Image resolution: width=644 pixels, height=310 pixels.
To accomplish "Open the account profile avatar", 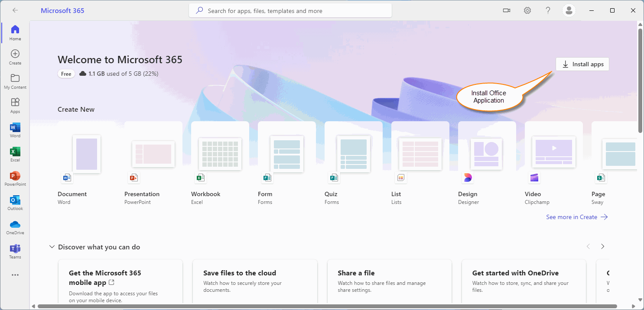I will [569, 10].
